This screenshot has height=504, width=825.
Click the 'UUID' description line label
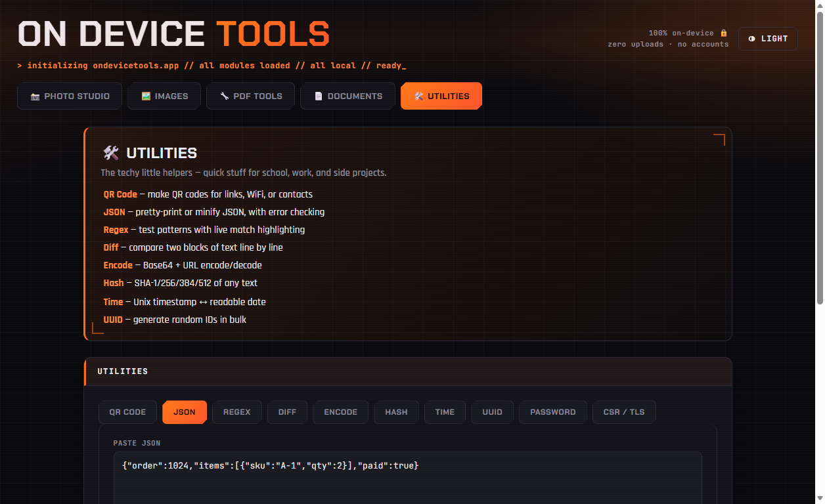(x=113, y=320)
